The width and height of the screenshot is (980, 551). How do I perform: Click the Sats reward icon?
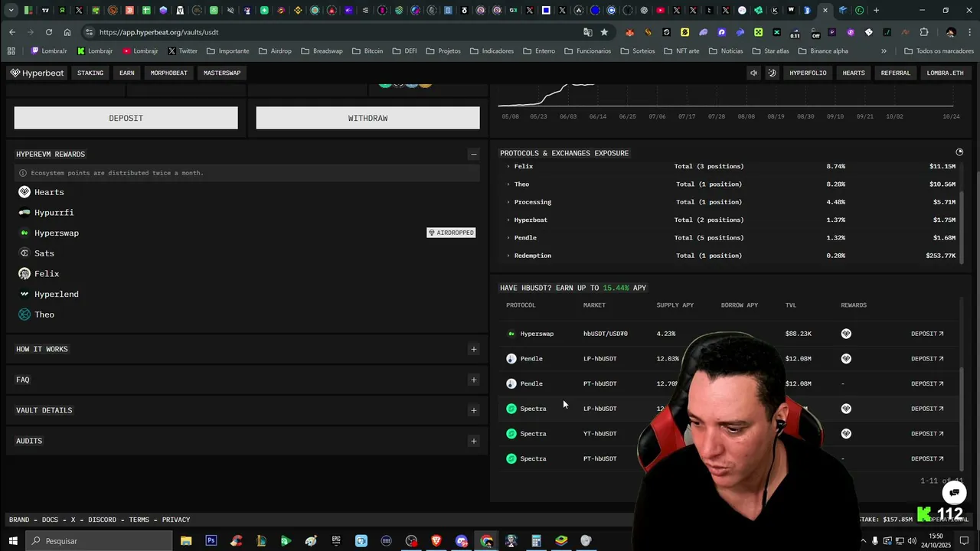tap(24, 253)
